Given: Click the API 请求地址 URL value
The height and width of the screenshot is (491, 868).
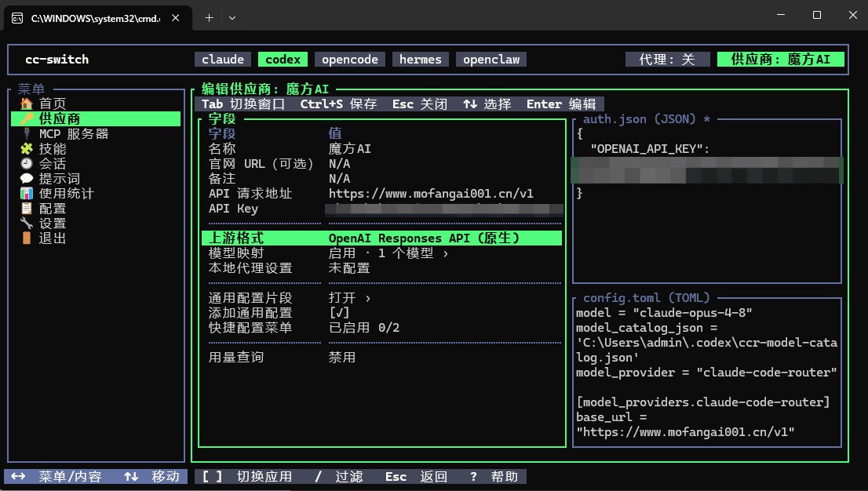Looking at the screenshot, I should pos(431,193).
